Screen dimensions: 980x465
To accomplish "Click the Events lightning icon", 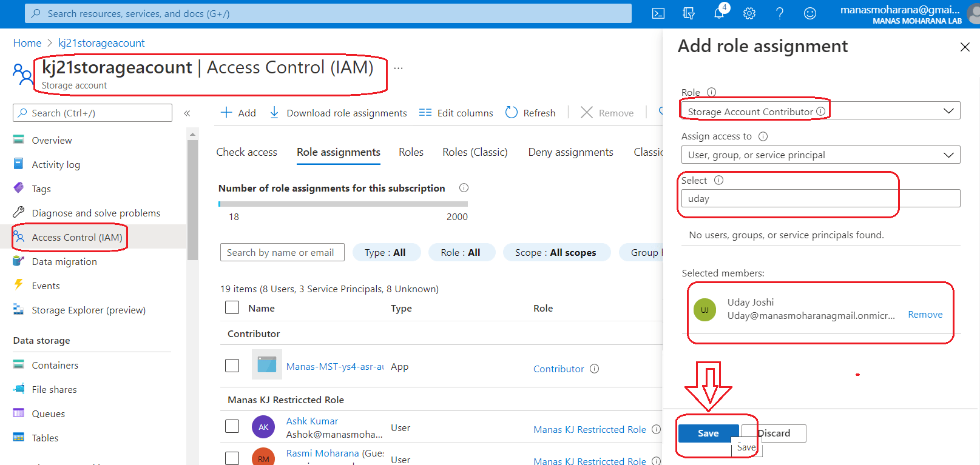I will (x=19, y=286).
